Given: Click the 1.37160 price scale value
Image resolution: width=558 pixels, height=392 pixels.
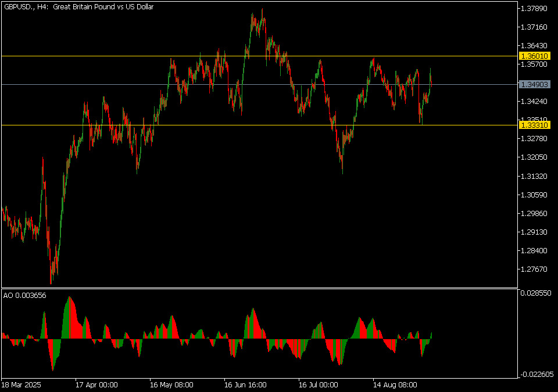Looking at the screenshot, I should (534, 27).
